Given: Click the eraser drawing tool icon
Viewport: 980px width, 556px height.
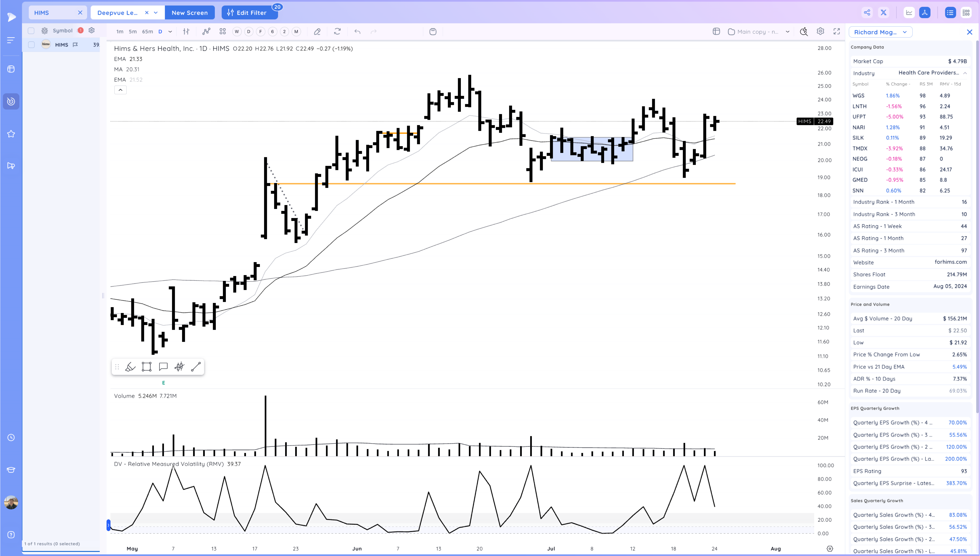Looking at the screenshot, I should click(x=317, y=32).
